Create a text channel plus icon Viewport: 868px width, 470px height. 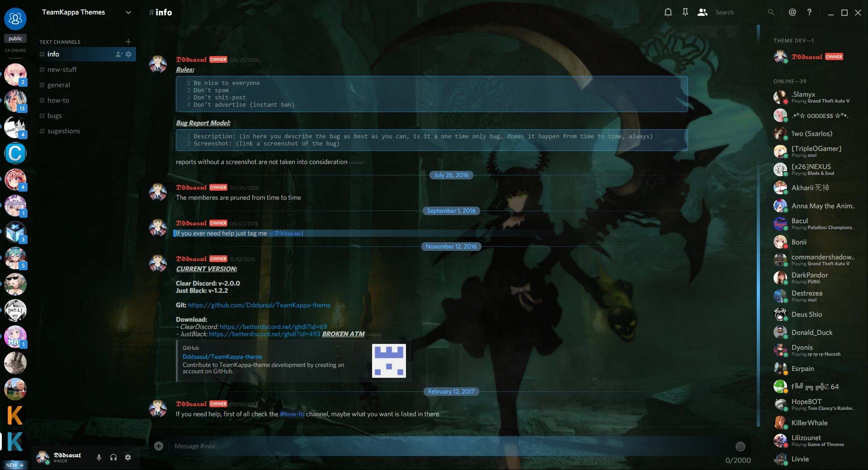(x=128, y=42)
